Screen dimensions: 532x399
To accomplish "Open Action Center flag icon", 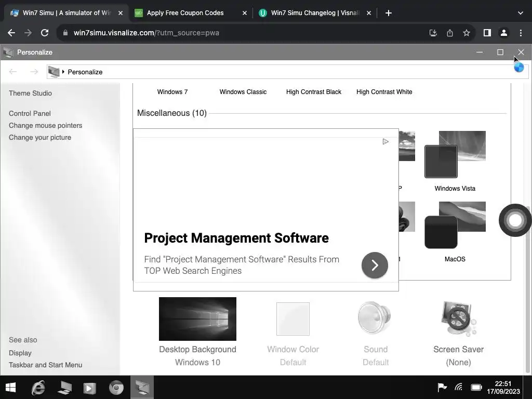I will click(442, 387).
